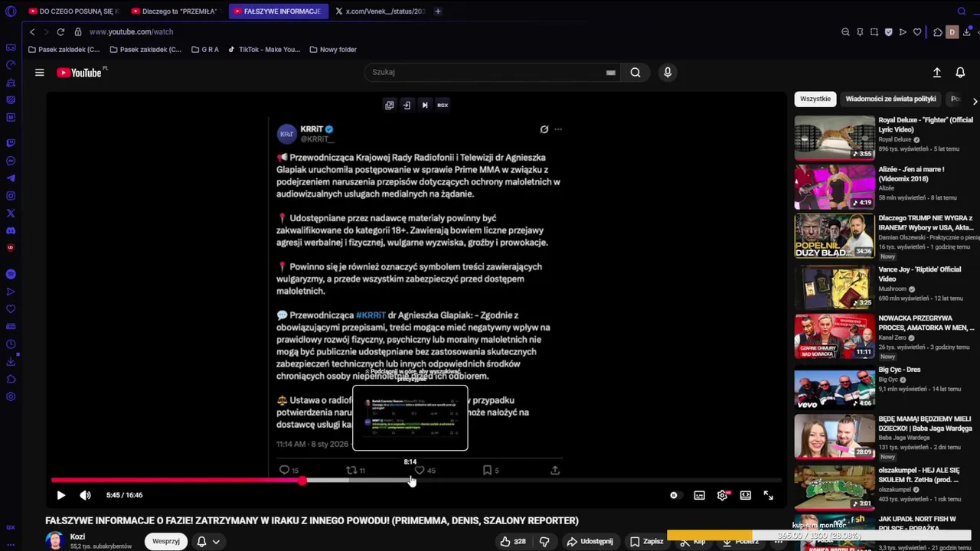This screenshot has width=980, height=551.
Task: Open the YouTube create upload icon
Action: pos(936,73)
